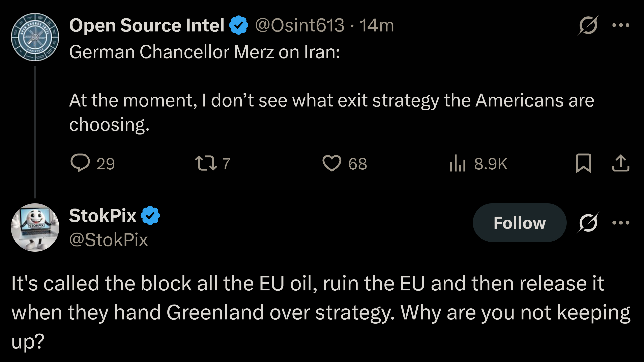The width and height of the screenshot is (644, 362).
Task: Open StokPix profile avatar
Action: click(35, 227)
